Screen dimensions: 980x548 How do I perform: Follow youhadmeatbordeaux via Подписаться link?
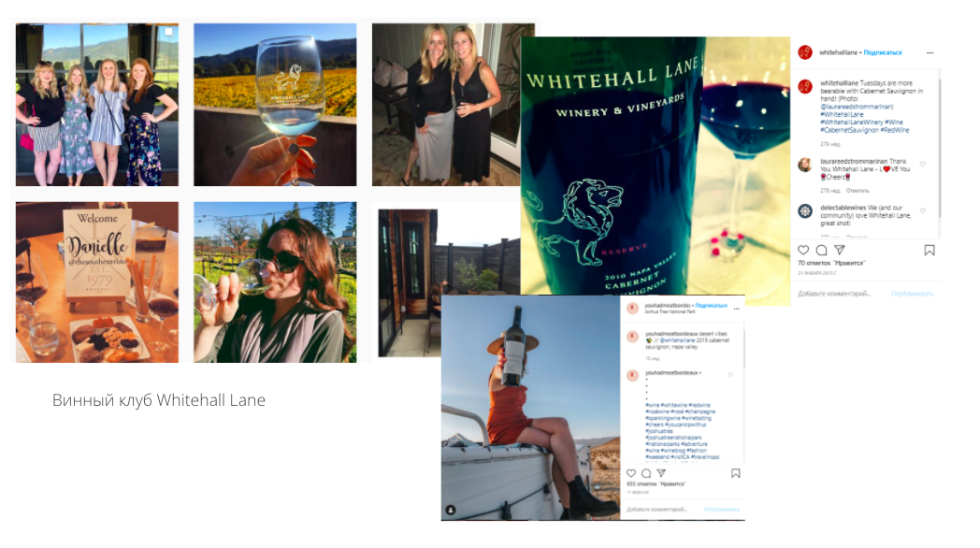[712, 306]
